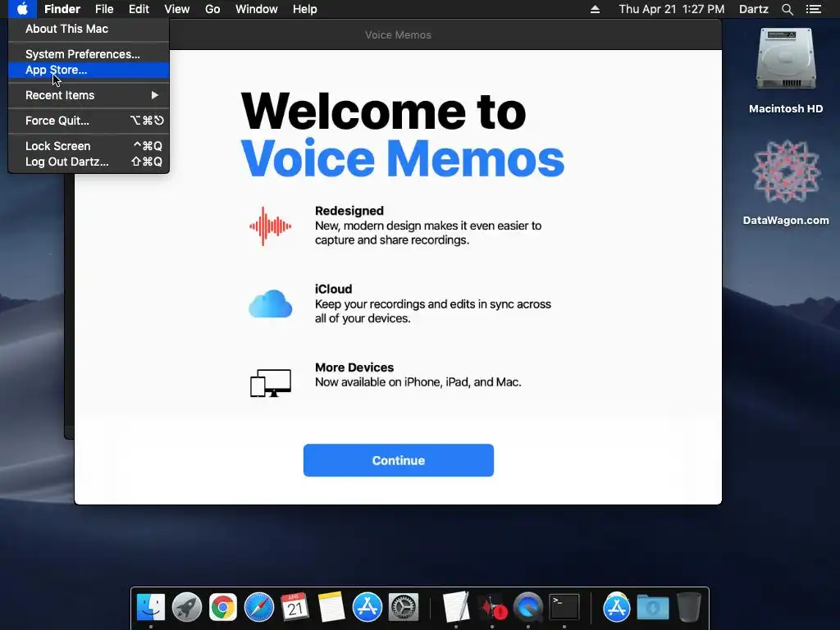The width and height of the screenshot is (840, 630).
Task: Click Continue in Voice Memos welcome
Action: [398, 460]
